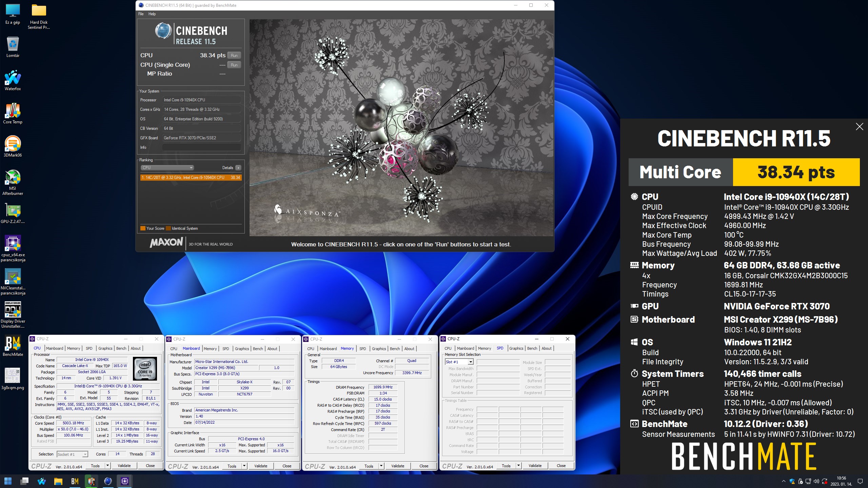The image size is (868, 488).
Task: Open the volume control in the tray
Action: (816, 481)
